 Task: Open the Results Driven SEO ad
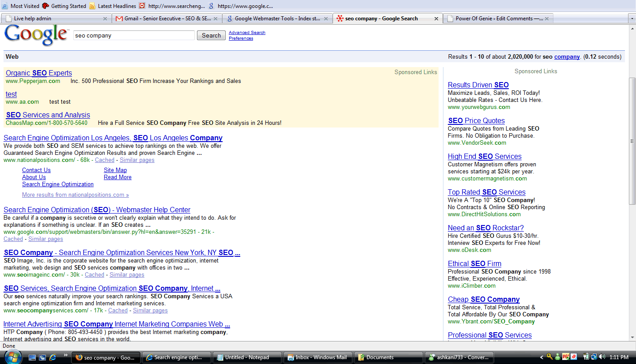(478, 85)
